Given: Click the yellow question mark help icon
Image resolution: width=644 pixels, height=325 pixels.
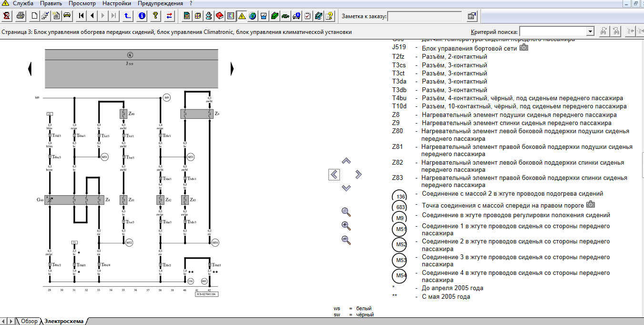Looking at the screenshot, I should coord(155,16).
